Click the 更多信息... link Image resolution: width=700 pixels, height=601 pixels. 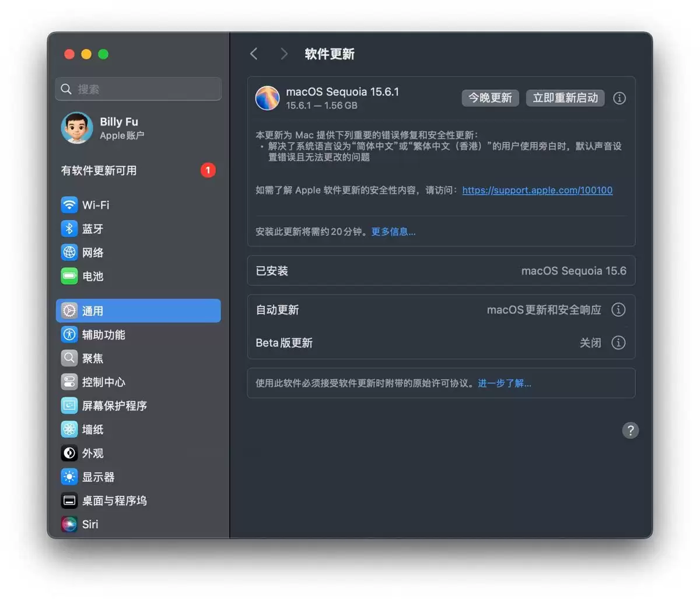pos(394,232)
